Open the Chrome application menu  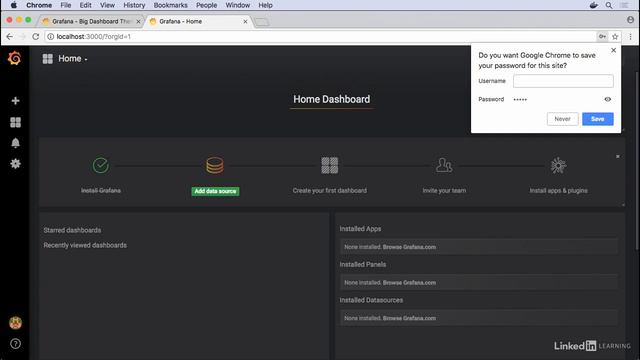pos(39,5)
